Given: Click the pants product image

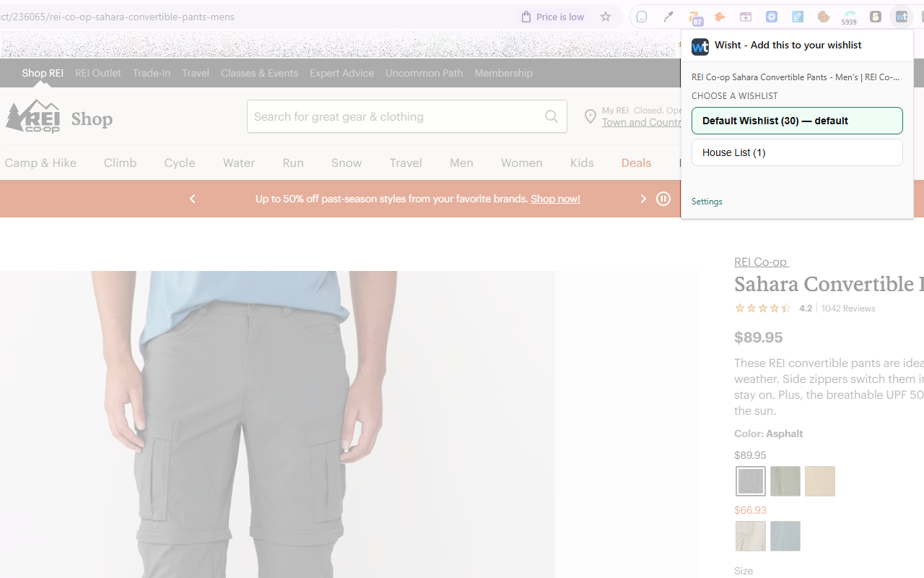Looking at the screenshot, I should tap(277, 424).
